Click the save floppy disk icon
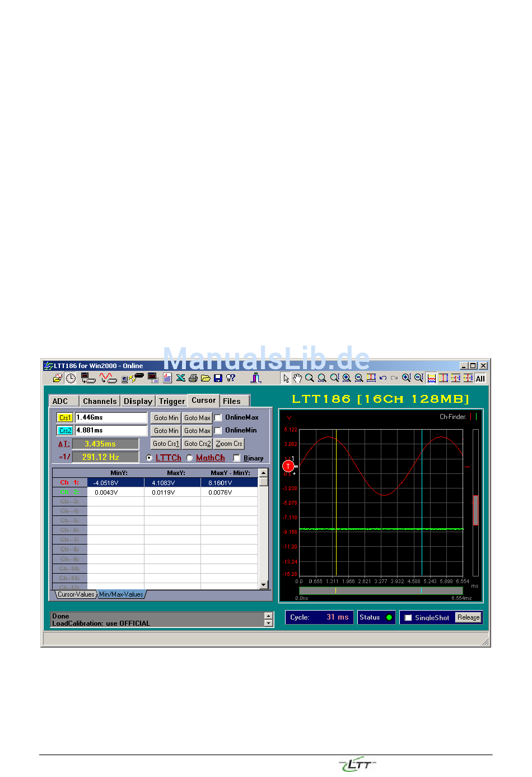Viewport: 532px width, 777px height. click(218, 379)
